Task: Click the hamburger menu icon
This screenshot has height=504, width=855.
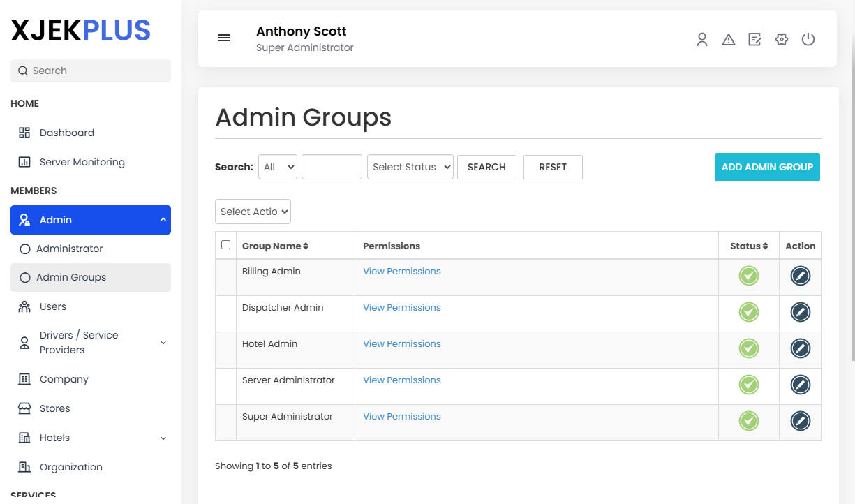Action: coord(223,38)
